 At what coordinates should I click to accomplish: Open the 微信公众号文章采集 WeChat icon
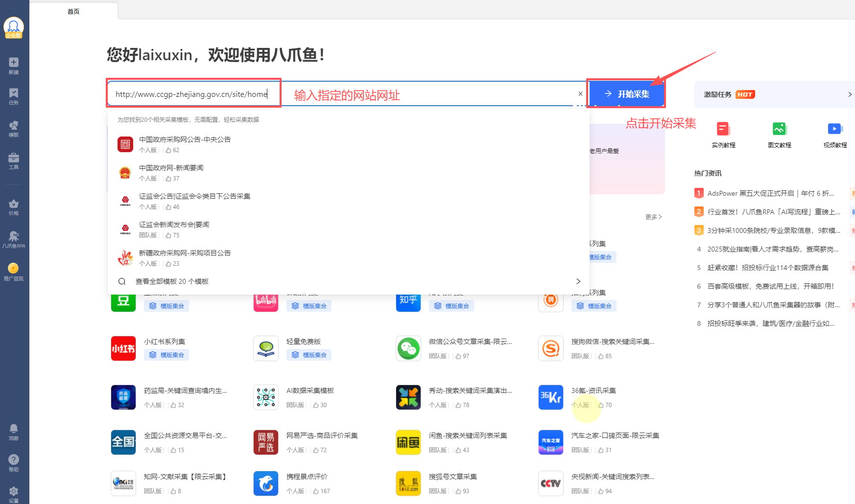408,348
